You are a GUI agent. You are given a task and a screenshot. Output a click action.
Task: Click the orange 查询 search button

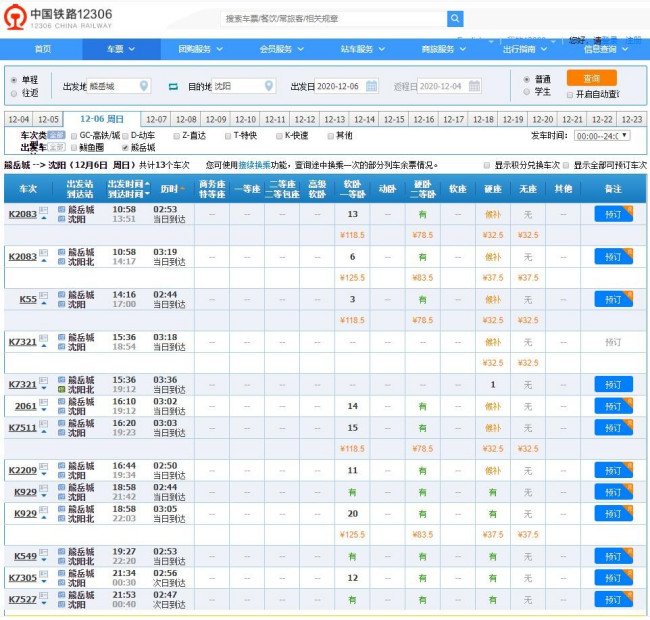(x=592, y=78)
